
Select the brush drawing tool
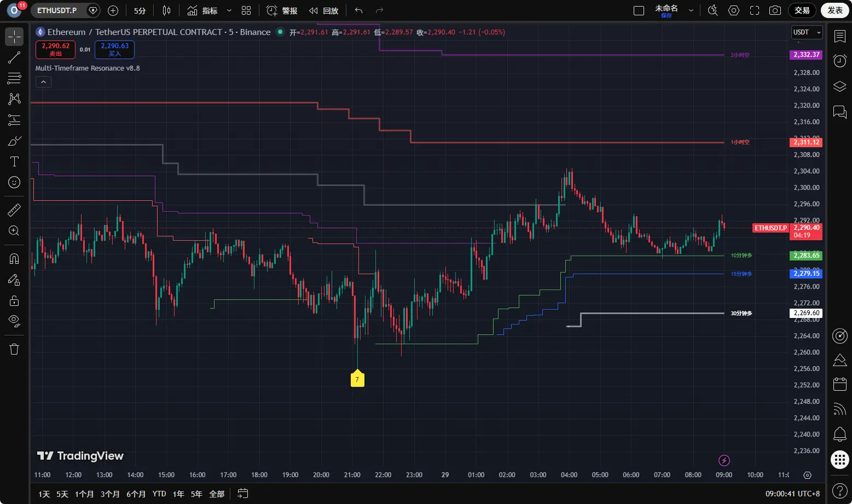tap(14, 141)
